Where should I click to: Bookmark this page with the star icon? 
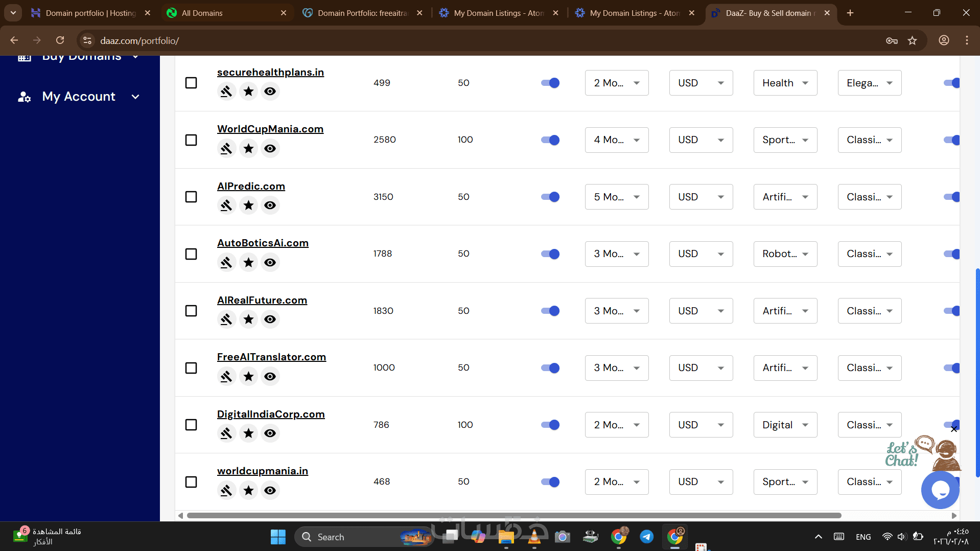click(x=913, y=40)
